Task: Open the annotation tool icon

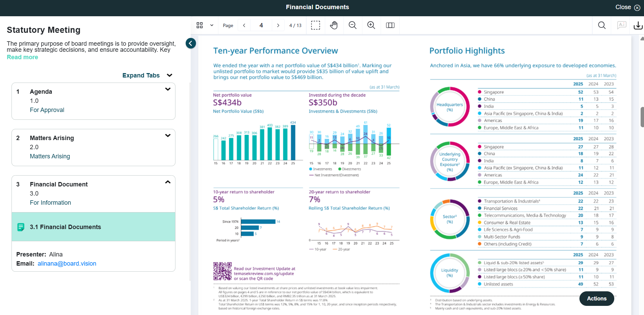Action: pos(622,25)
